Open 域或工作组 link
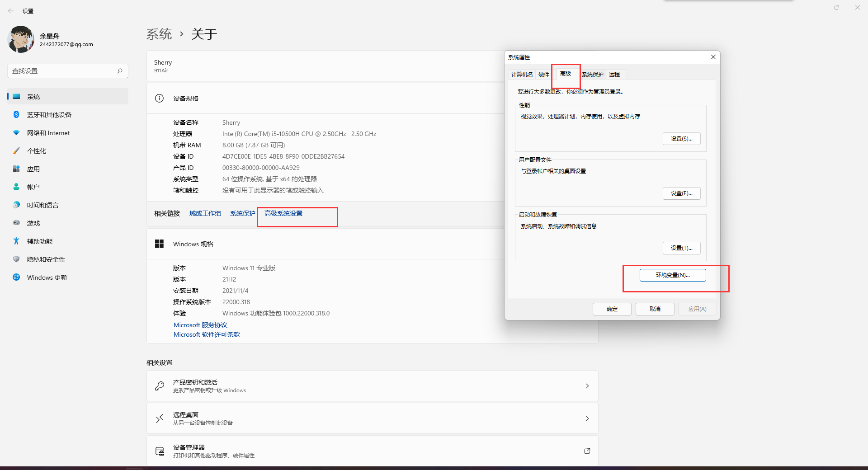The height and width of the screenshot is (470, 868). click(205, 214)
